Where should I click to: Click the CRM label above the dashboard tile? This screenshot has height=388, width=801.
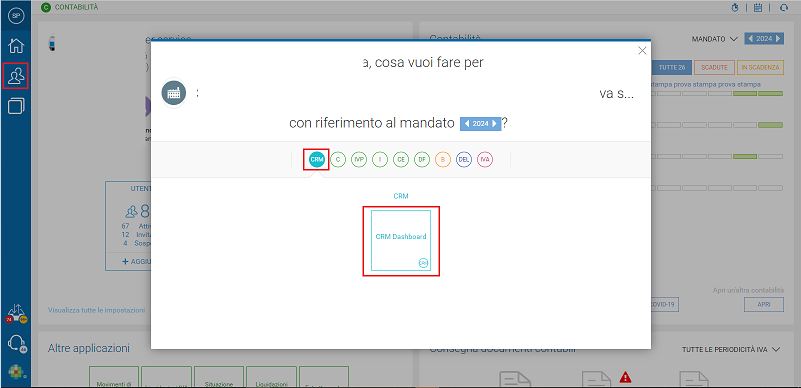tap(401, 196)
